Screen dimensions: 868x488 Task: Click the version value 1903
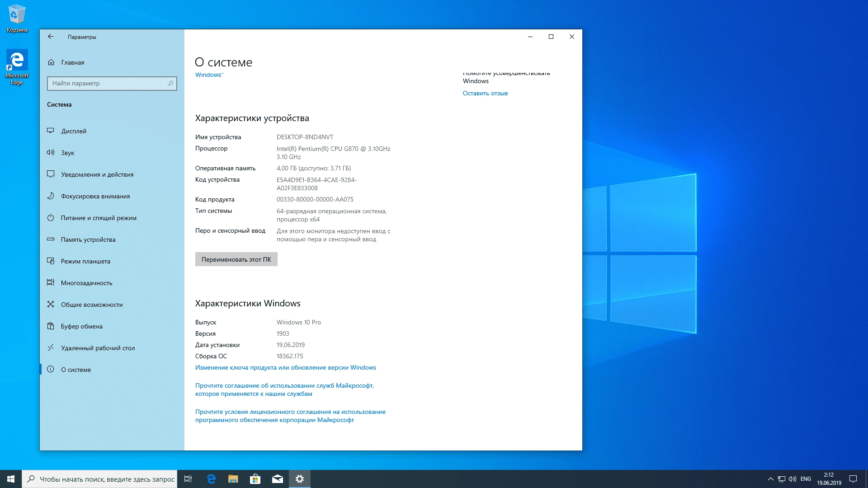283,333
